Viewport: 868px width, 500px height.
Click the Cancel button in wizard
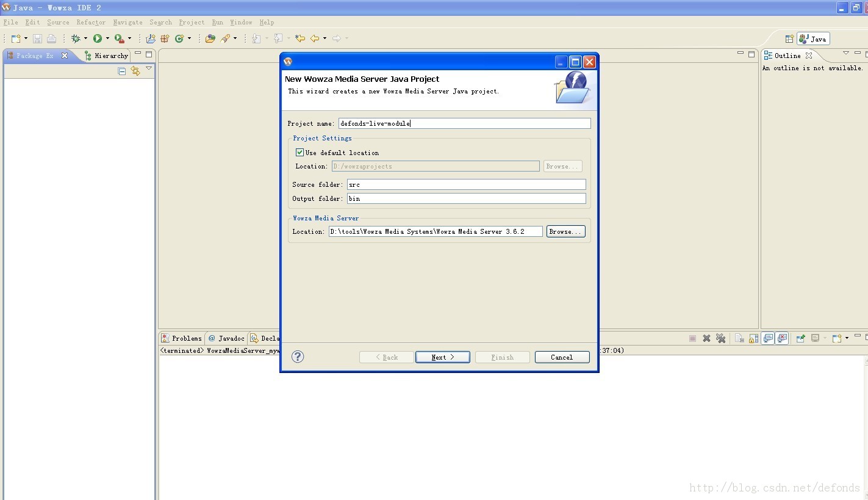562,357
